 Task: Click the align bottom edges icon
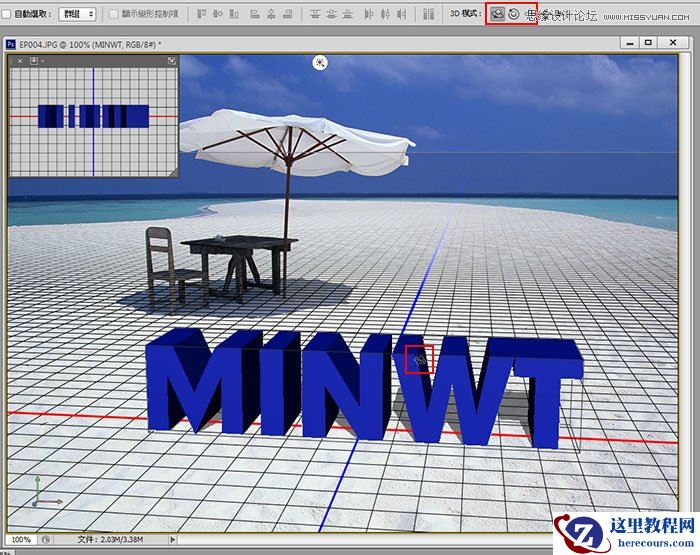pos(234,14)
